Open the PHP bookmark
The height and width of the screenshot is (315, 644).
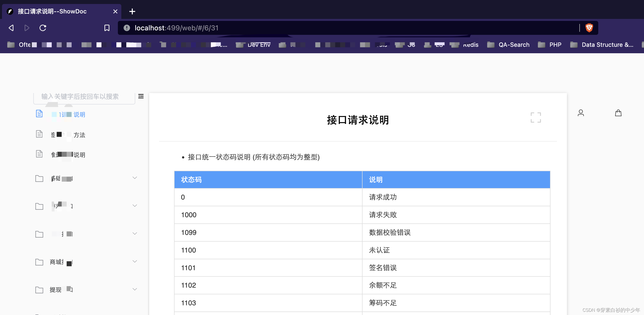click(555, 45)
